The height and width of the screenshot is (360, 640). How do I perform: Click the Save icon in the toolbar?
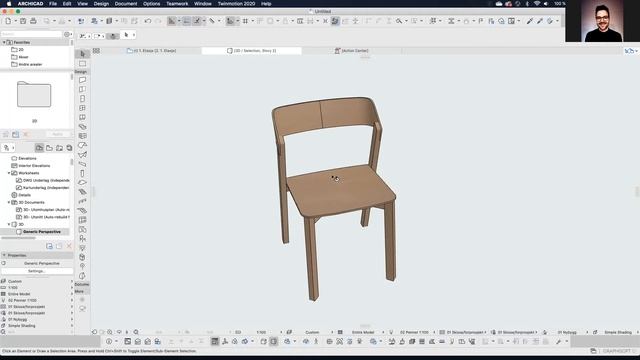click(x=23, y=21)
